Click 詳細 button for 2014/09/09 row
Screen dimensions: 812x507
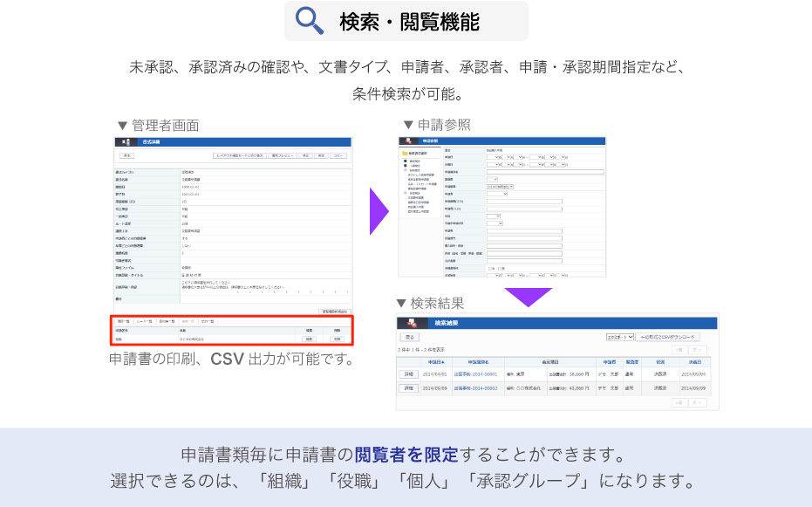[x=407, y=387]
